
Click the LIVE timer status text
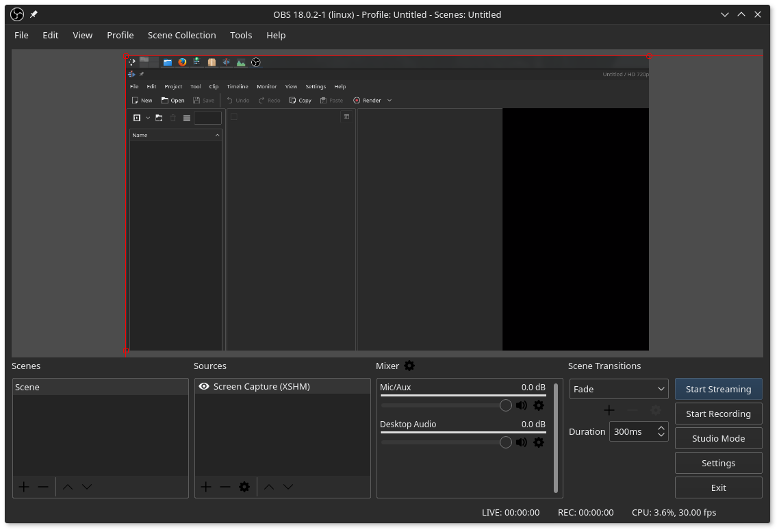coord(511,513)
